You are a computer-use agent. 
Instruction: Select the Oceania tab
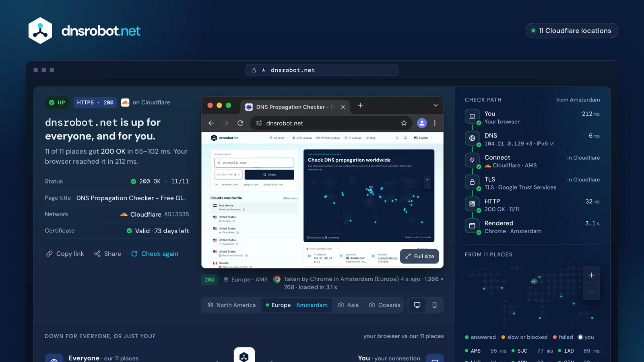pyautogui.click(x=385, y=305)
